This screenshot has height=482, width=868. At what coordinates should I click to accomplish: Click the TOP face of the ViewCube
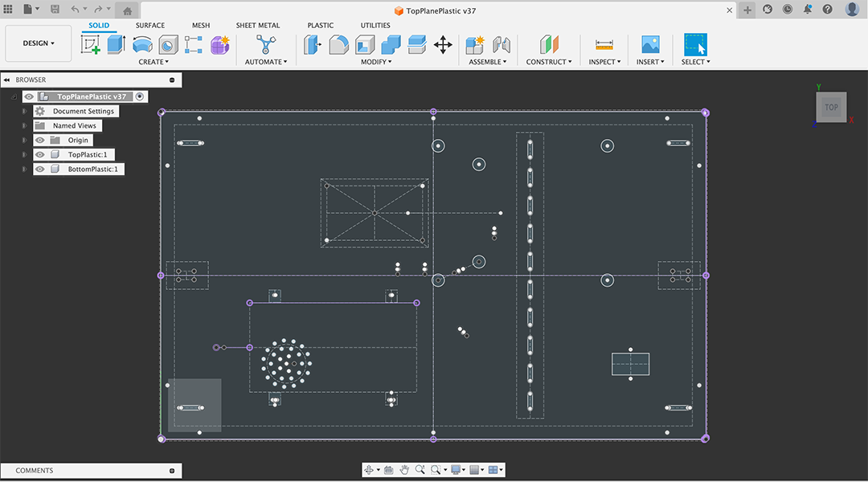831,107
